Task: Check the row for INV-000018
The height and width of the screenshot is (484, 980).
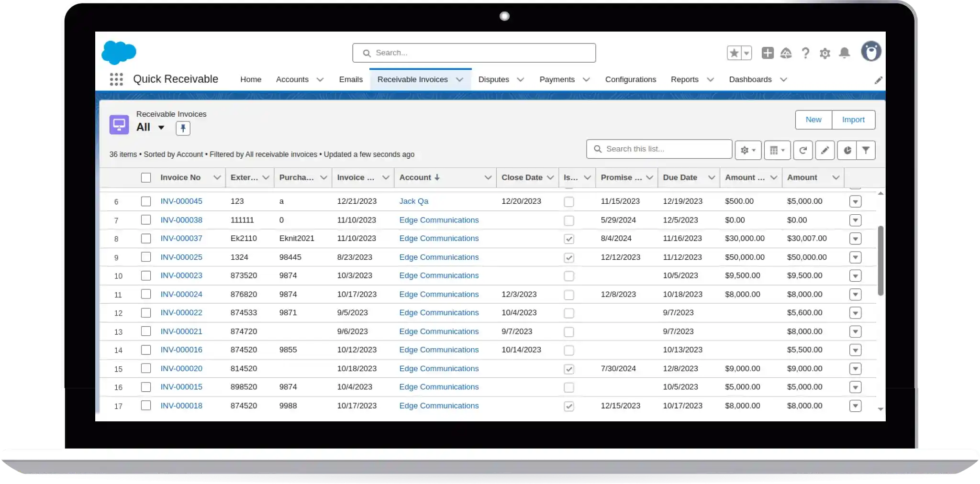Action: pyautogui.click(x=146, y=406)
